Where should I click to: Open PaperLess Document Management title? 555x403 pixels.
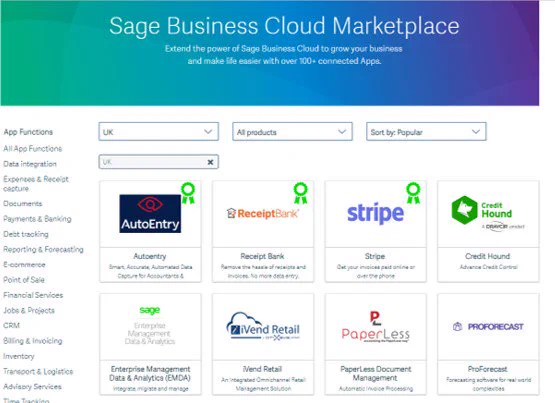(x=376, y=373)
